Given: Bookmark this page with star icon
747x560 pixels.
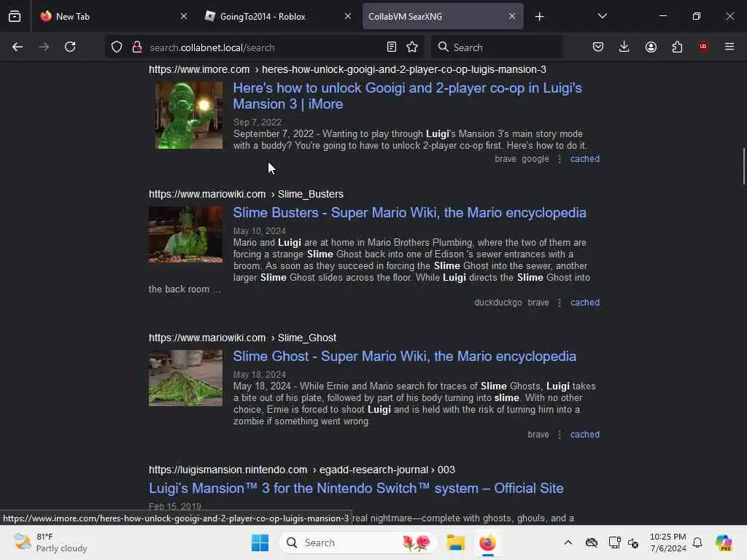Looking at the screenshot, I should tap(412, 47).
